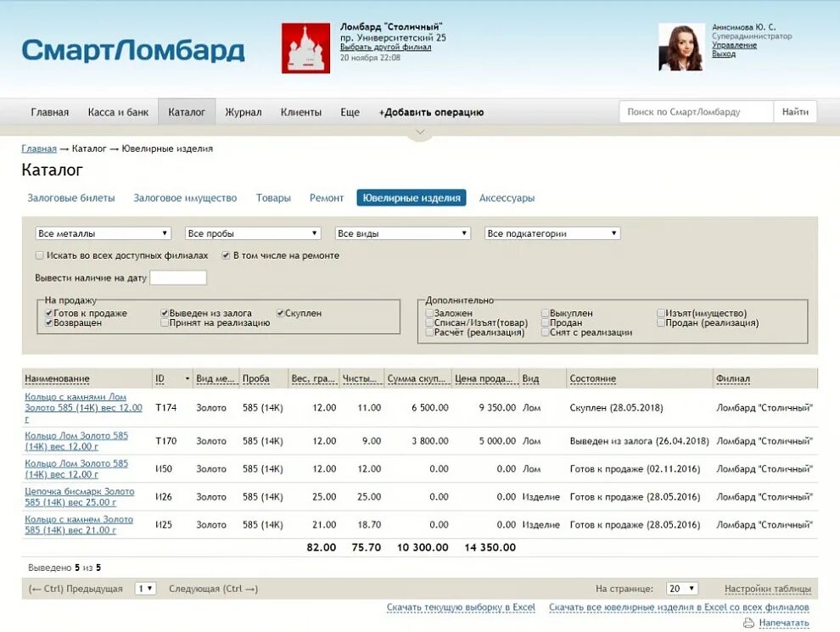Click the black chevron below the navigation bar
Image resolution: width=840 pixels, height=632 pixels.
tap(420, 131)
